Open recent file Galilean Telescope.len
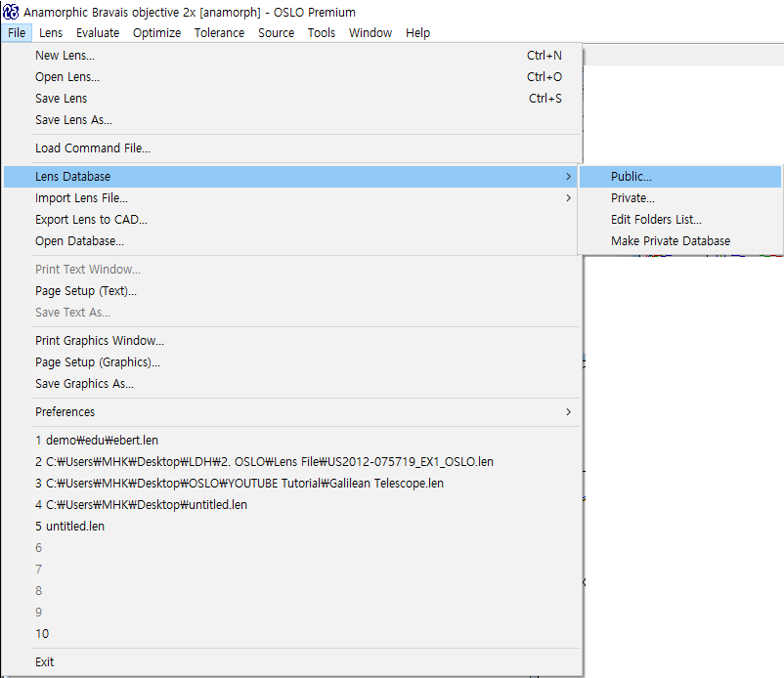Image resolution: width=784 pixels, height=678 pixels. [x=292, y=484]
